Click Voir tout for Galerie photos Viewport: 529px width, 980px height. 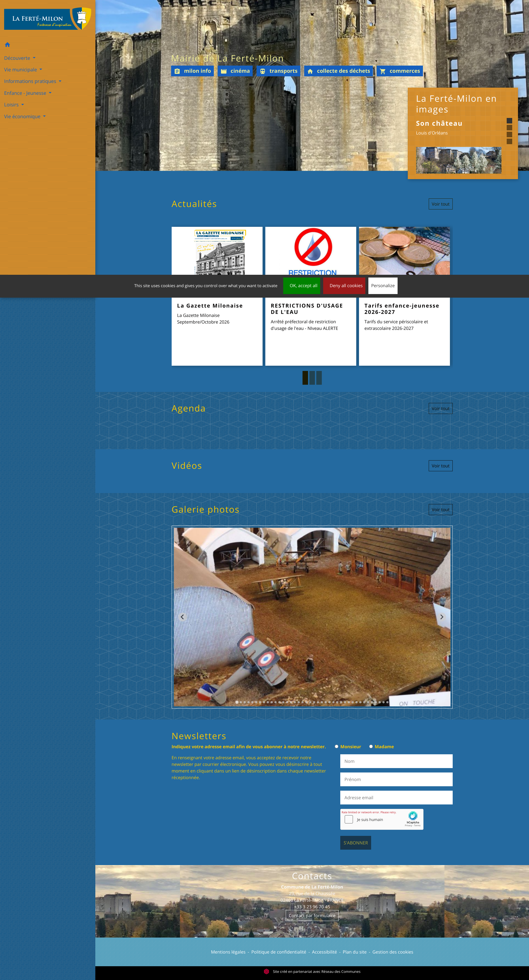440,510
